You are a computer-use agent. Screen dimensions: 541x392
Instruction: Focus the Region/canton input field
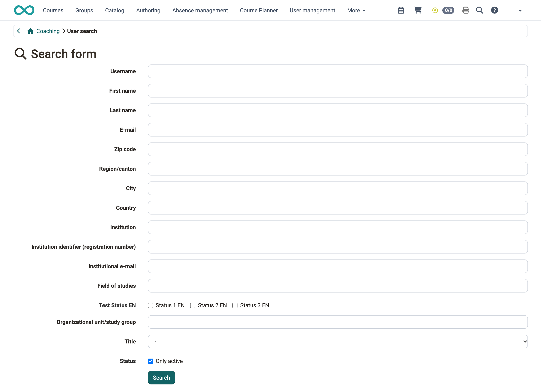[338, 169]
